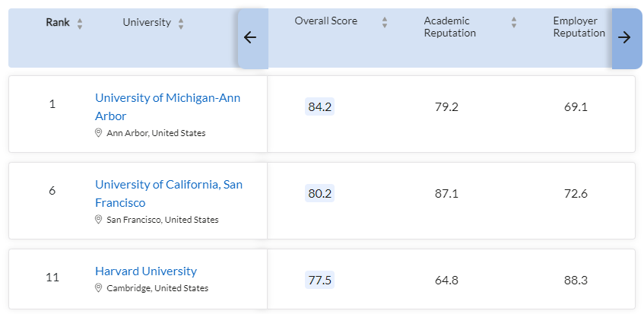Sort by University using sort arrows

181,24
